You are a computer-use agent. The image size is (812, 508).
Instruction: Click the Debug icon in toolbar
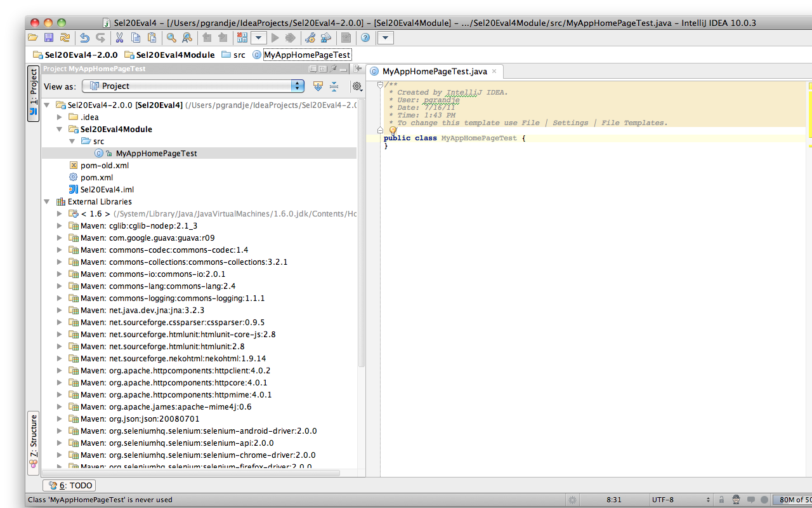coord(291,38)
